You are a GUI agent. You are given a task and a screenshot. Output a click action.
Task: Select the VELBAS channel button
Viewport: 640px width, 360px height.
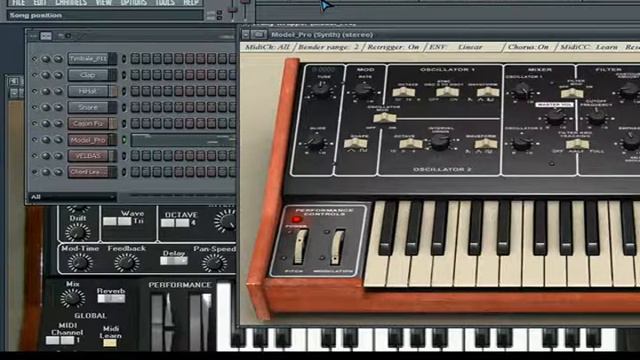pos(88,156)
